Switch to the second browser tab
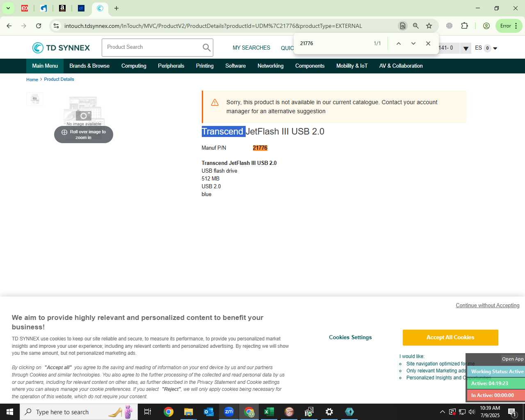The width and height of the screenshot is (525, 420). tap(43, 8)
